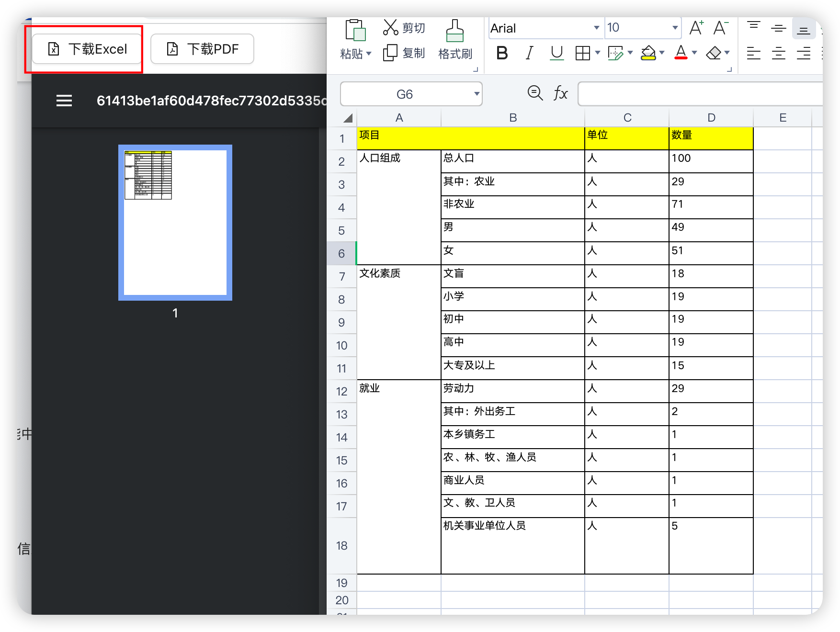
Task: Click the eraser clear formatting icon
Action: (x=714, y=53)
